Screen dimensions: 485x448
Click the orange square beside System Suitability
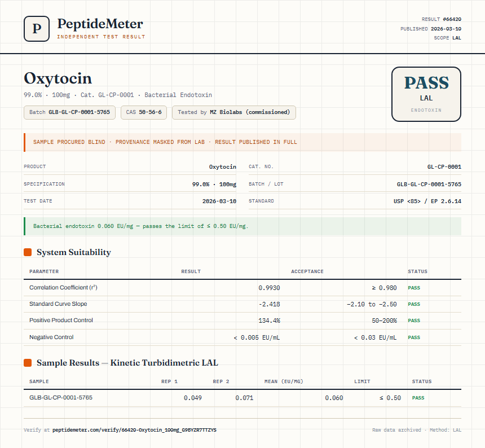[x=28, y=252]
